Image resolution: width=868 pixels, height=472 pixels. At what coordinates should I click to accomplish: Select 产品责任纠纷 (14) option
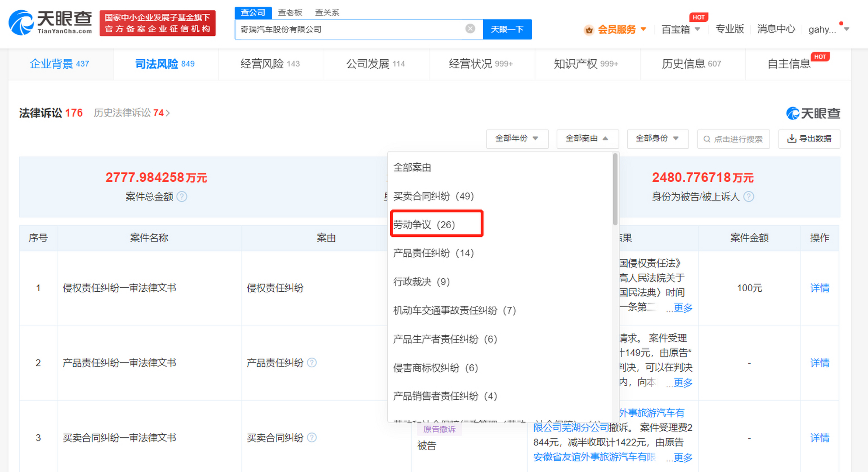click(x=433, y=253)
